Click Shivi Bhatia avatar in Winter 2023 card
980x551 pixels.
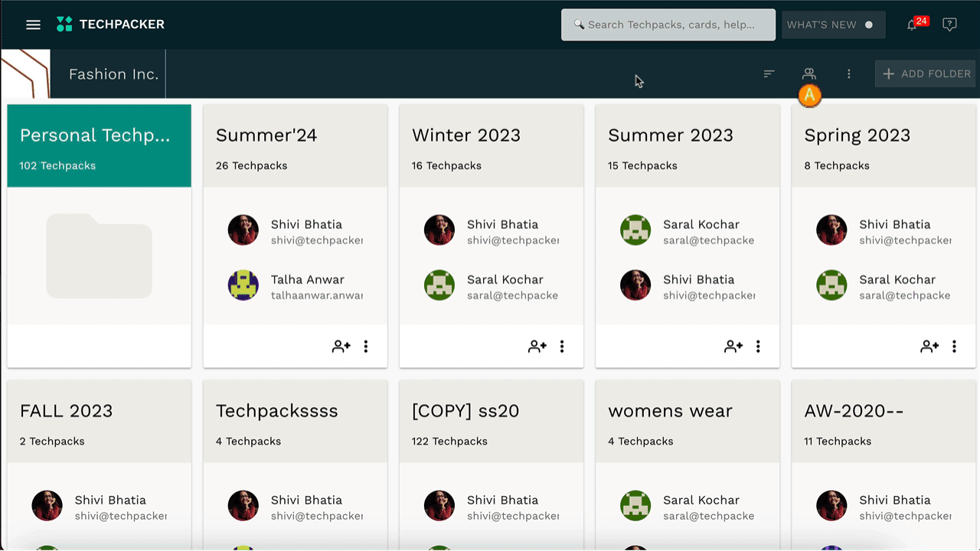[439, 230]
